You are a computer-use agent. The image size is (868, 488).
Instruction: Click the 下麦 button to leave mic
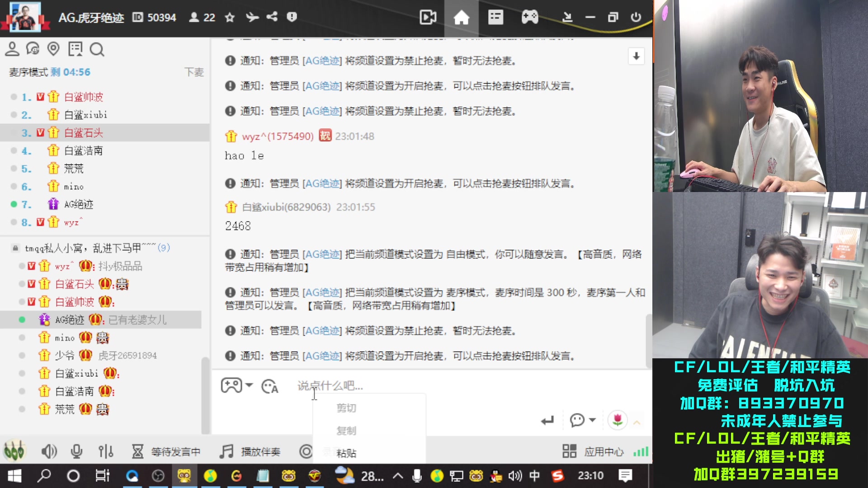tap(194, 71)
